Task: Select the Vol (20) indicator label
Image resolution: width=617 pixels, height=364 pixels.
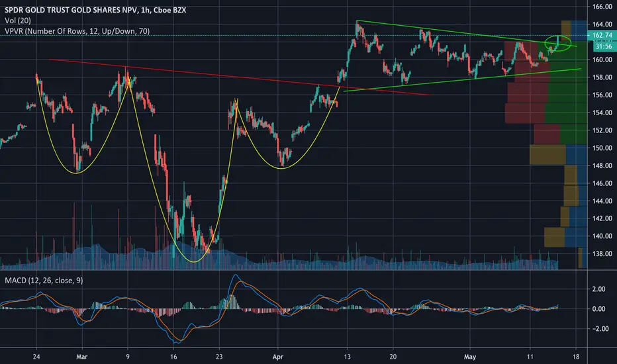Action: (x=18, y=21)
